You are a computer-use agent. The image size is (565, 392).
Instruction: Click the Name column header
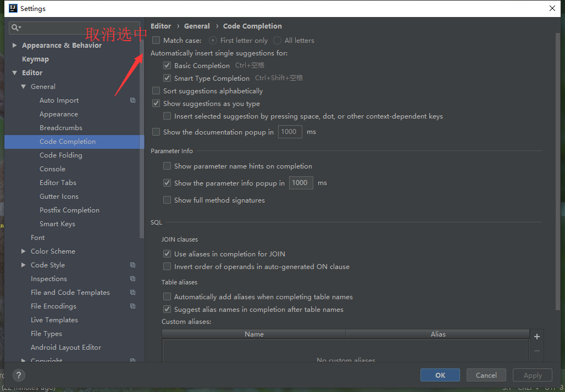tap(254, 334)
